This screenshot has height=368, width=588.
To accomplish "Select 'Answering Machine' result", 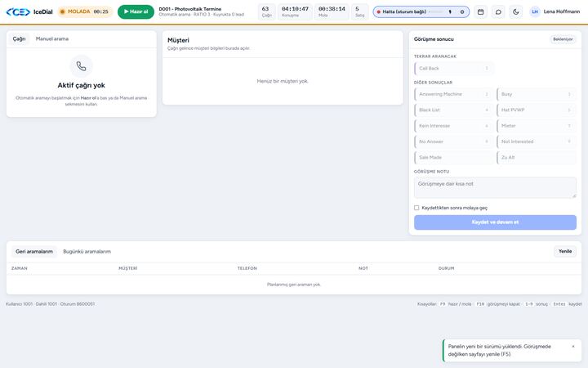I will coord(454,94).
